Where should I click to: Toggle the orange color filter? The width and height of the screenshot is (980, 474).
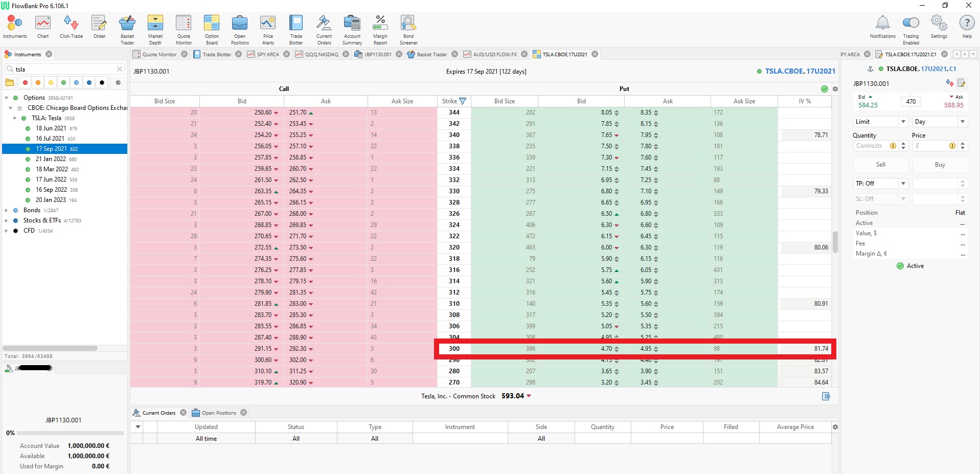38,82
